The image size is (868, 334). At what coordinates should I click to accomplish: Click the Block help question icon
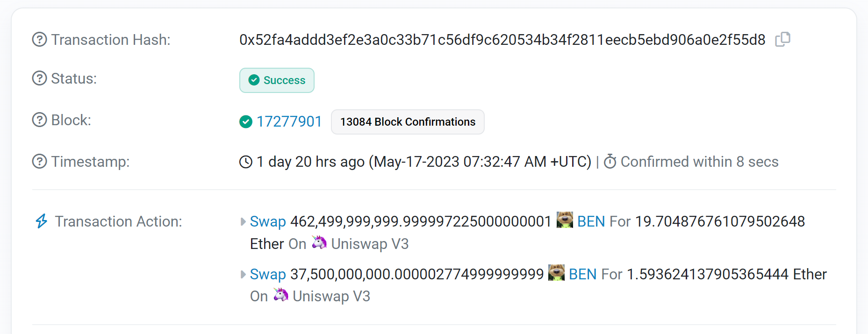pyautogui.click(x=39, y=120)
